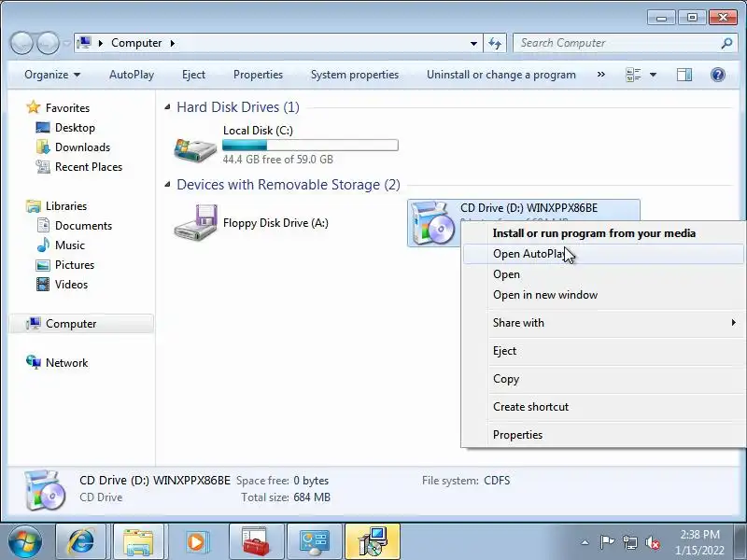
Task: Click the Back navigation arrow button
Action: click(x=21, y=43)
